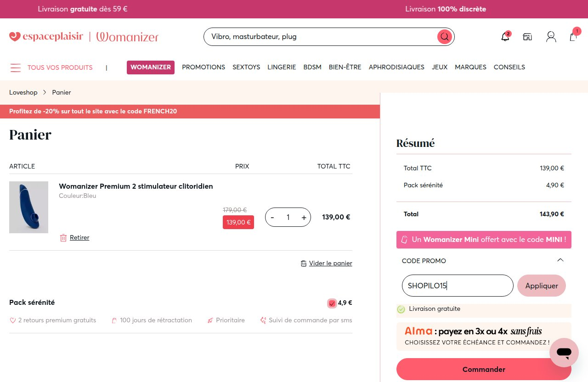This screenshot has width=588, height=382.
Task: Open the BIEN-ÊTRE menu
Action: pos(345,67)
